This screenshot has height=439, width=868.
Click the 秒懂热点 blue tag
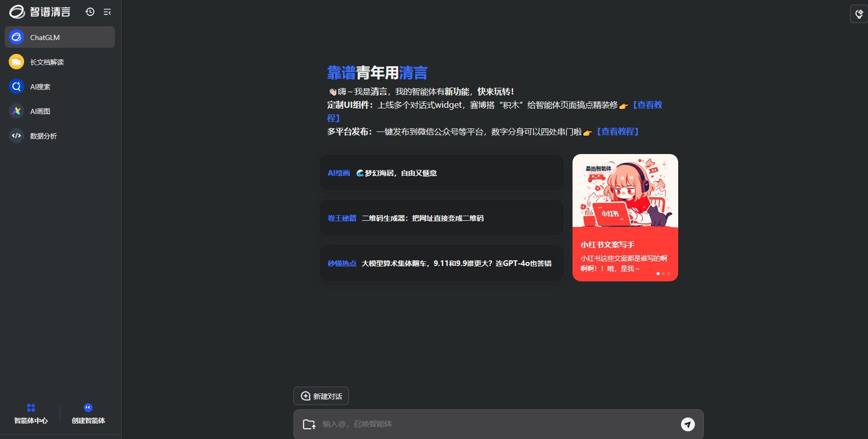click(x=342, y=263)
